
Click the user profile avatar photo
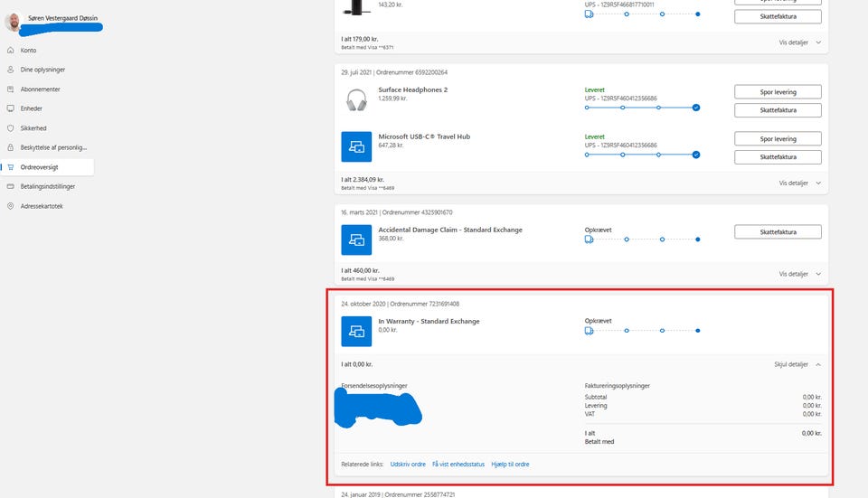tap(13, 22)
